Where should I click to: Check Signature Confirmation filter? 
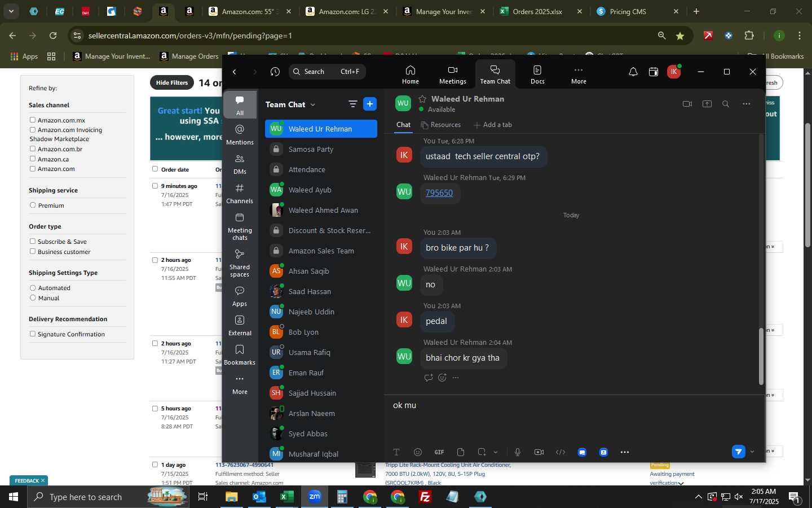[x=33, y=334]
